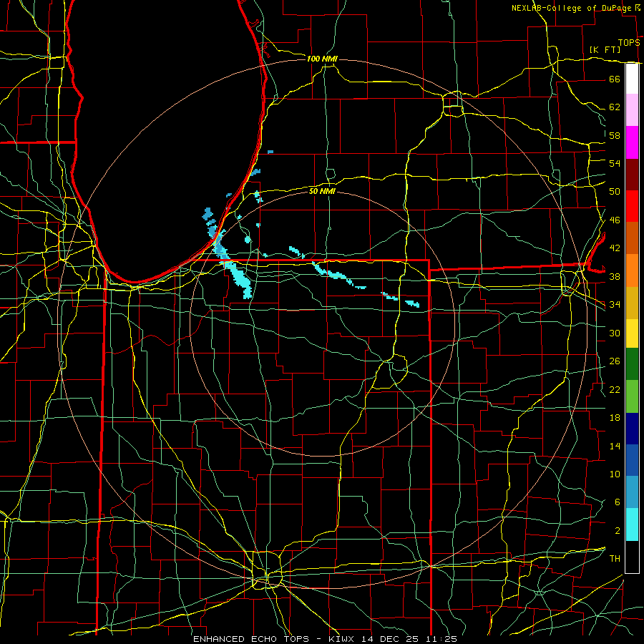Click the '100 NMI' range ring label
Screen dimensions: 644x644
[322, 59]
